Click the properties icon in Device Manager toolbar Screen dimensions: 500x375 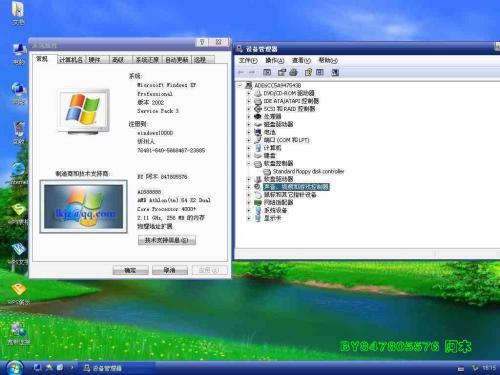pyautogui.click(x=282, y=72)
